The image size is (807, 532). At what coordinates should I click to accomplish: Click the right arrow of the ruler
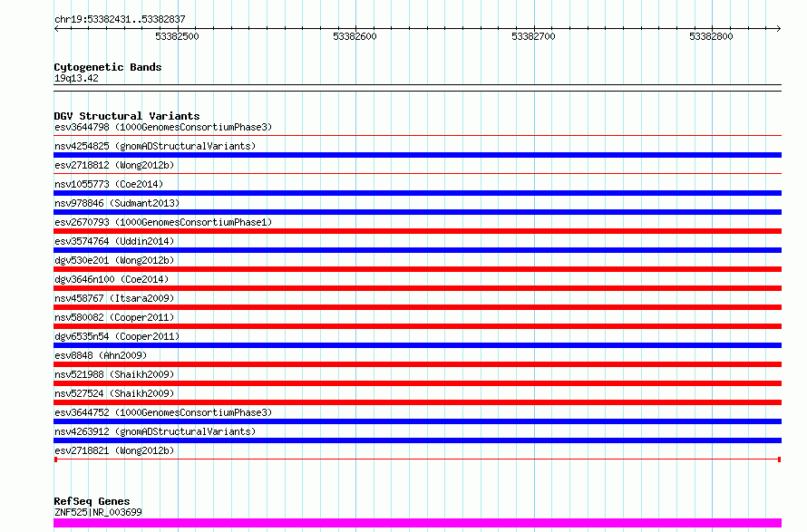778,29
